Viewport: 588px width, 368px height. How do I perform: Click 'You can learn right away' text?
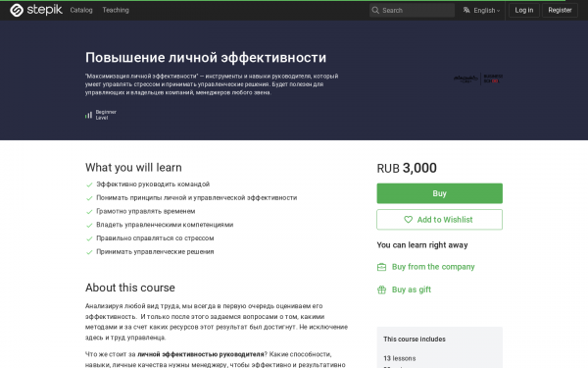[422, 244]
